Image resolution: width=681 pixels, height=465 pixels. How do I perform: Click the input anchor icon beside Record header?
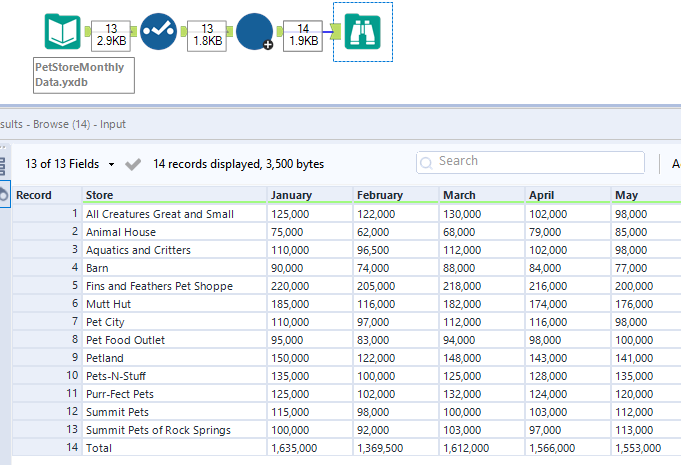coord(4,195)
